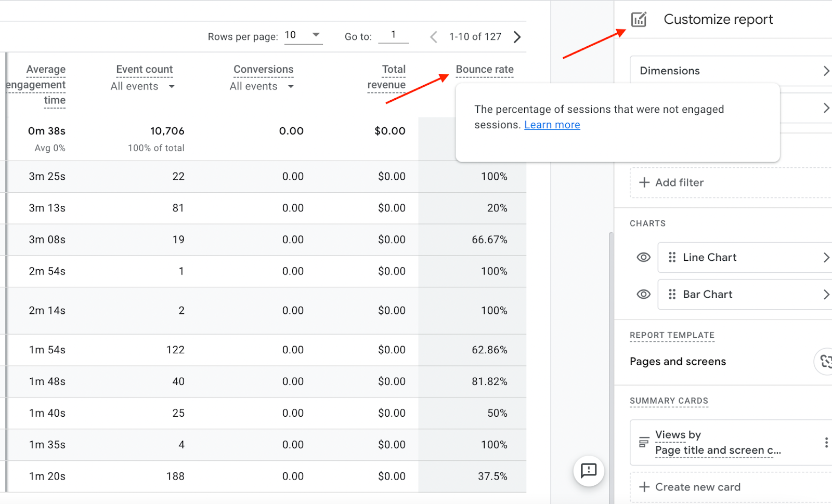Sort by Bounce rate column header
Viewport: 832px width, 504px height.
pos(484,70)
